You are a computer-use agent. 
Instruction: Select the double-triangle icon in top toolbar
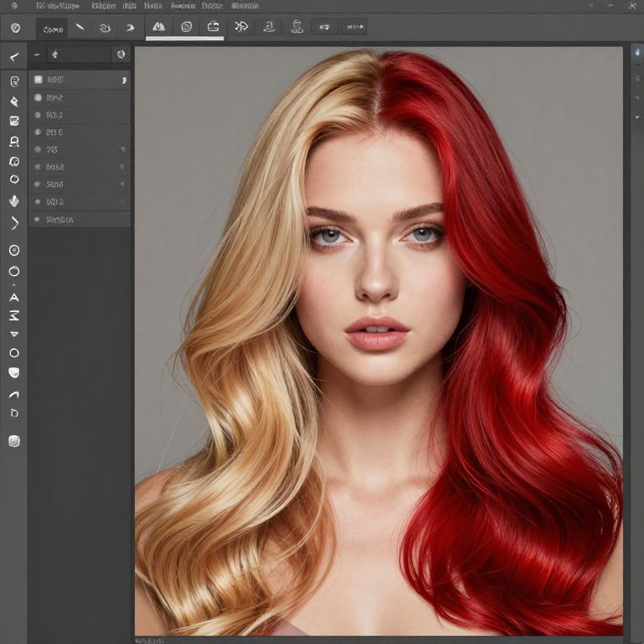pos(157,27)
